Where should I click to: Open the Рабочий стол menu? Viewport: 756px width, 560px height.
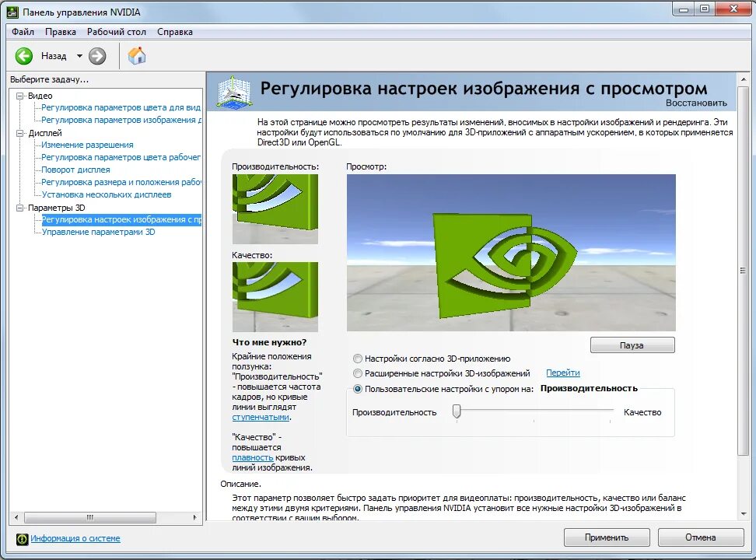click(116, 32)
